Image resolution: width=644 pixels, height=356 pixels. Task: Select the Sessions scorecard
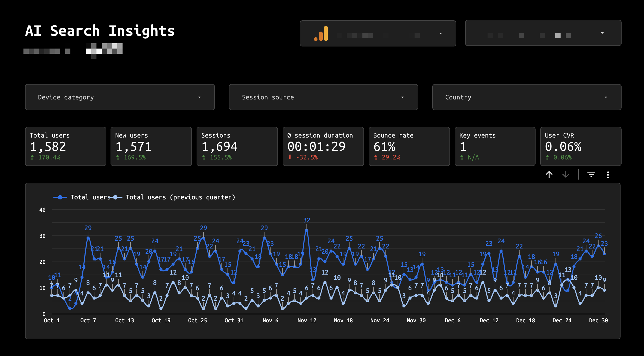tap(237, 146)
